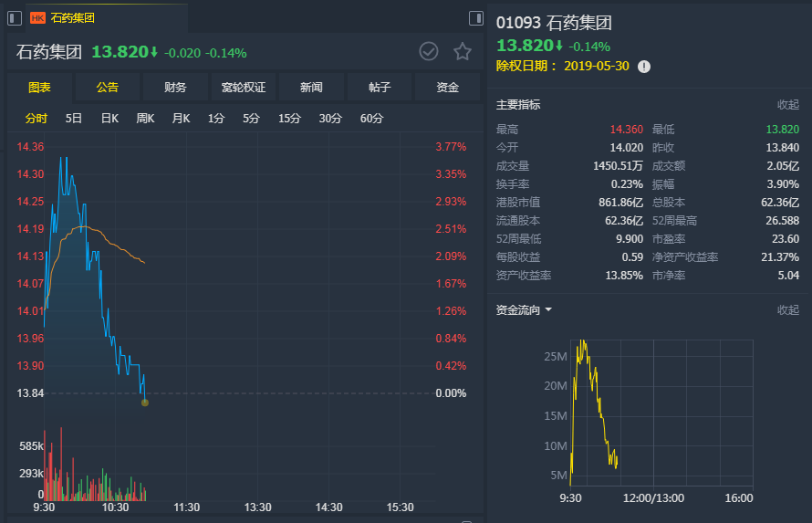Click the HK market badge icon

37,18
